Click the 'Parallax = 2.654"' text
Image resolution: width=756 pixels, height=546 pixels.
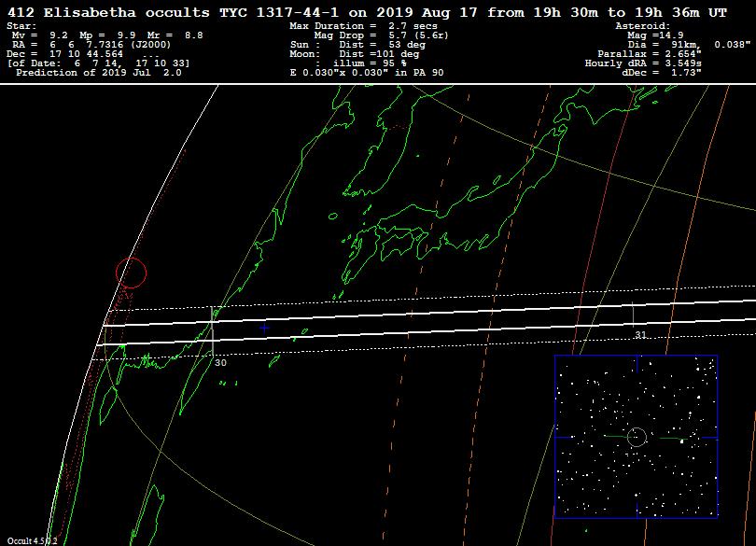click(x=650, y=54)
